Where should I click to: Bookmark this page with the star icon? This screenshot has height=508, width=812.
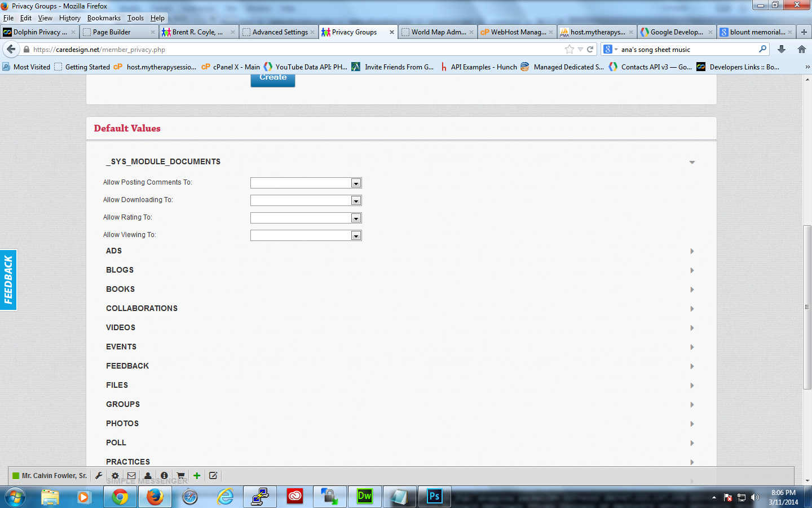(570, 49)
